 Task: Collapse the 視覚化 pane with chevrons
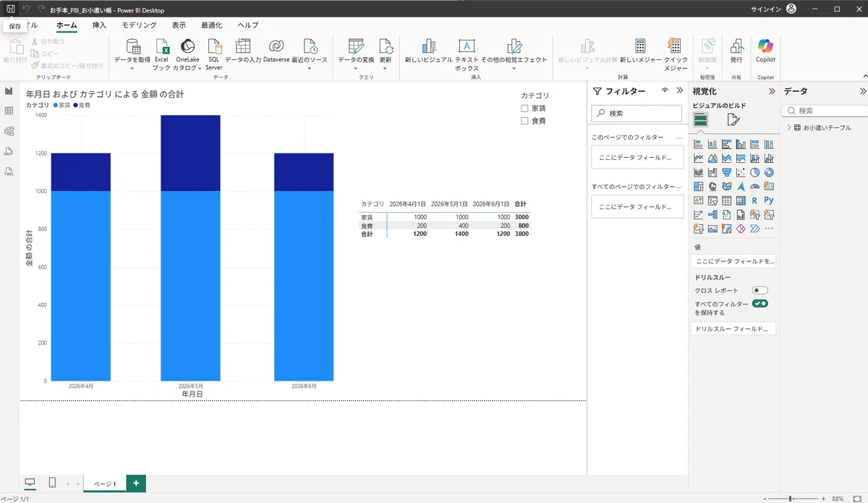coord(772,91)
